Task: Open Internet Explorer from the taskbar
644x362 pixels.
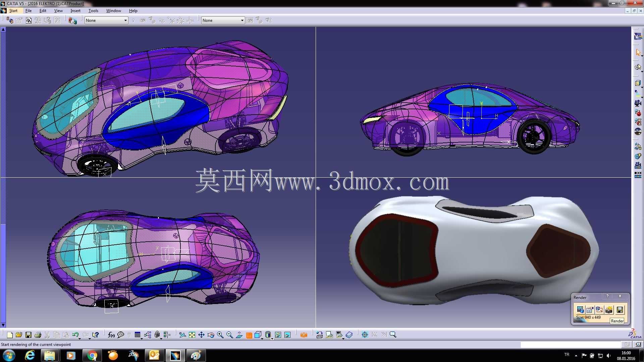Action: [x=30, y=355]
